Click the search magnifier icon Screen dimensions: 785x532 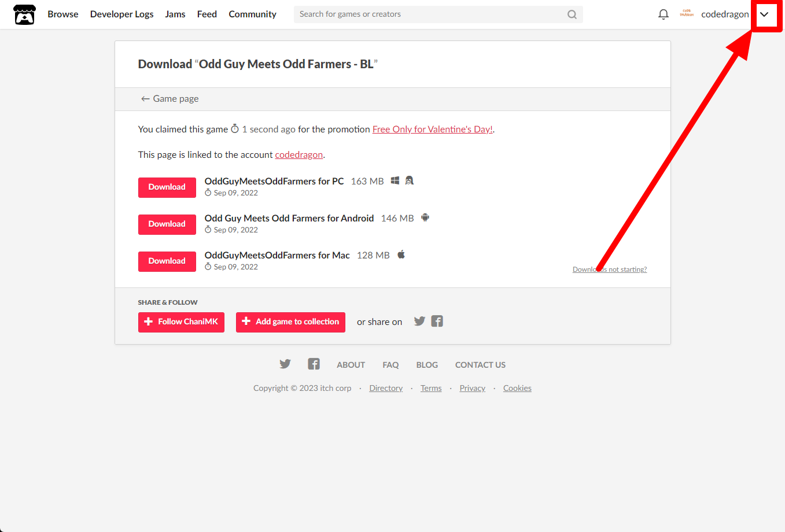(x=572, y=14)
